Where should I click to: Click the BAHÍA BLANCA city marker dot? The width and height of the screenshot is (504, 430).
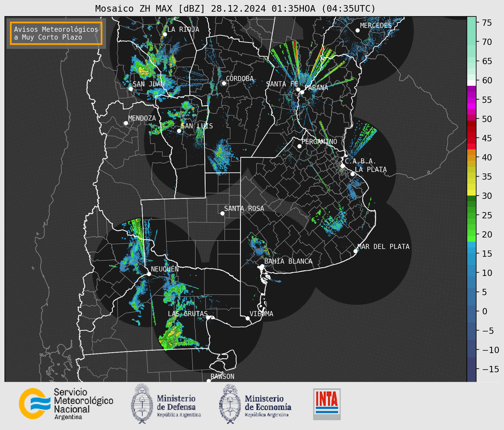point(262,266)
